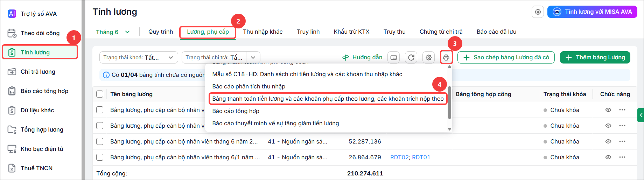Click the Thêm bảng Lương button
644x180 pixels.
click(x=595, y=58)
